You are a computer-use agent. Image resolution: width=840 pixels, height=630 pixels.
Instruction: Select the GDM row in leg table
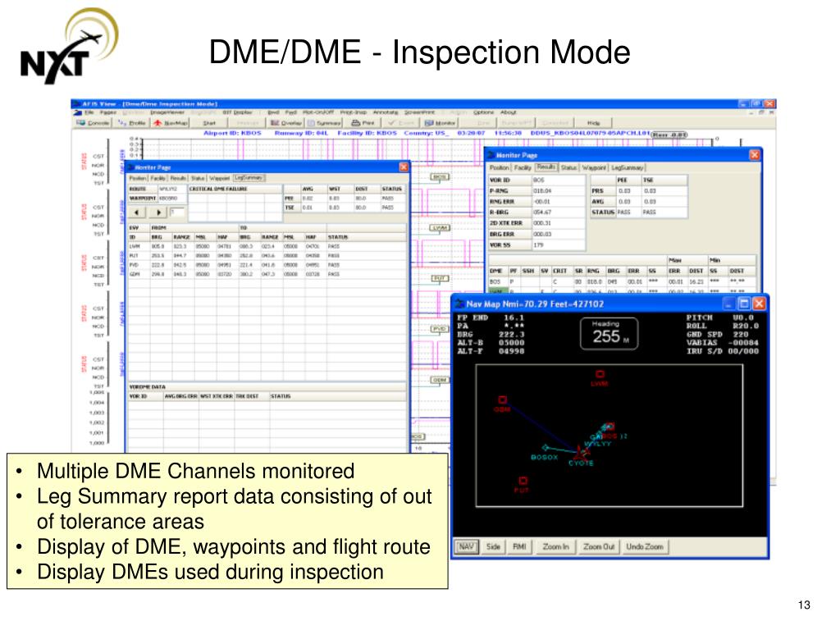click(x=267, y=274)
